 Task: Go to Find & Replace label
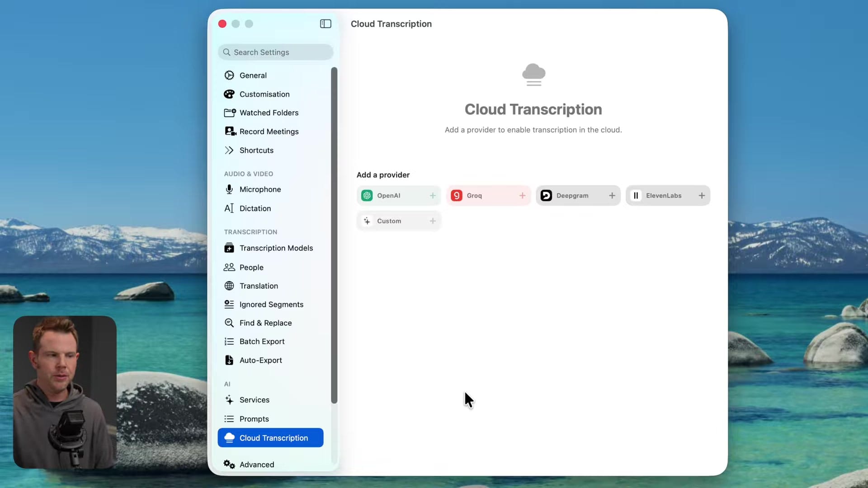pyautogui.click(x=265, y=323)
